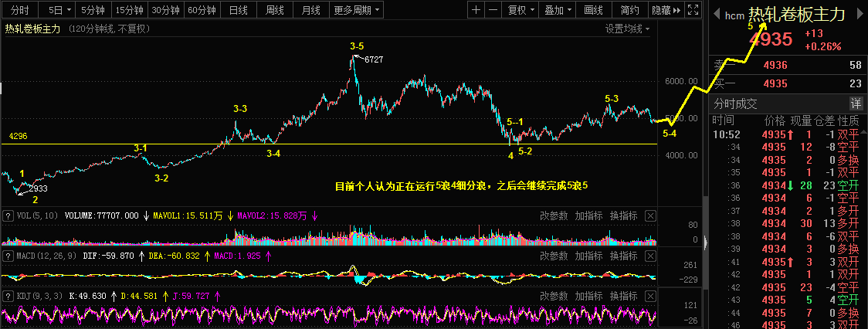Hide the side panel with 隐藏 button
Screen dimensions: 868x329
666,10
